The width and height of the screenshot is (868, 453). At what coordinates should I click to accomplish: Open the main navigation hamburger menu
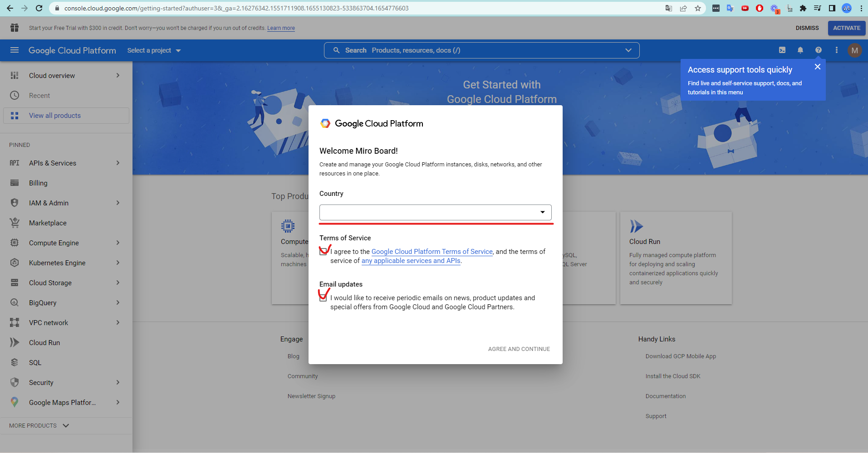pos(15,50)
